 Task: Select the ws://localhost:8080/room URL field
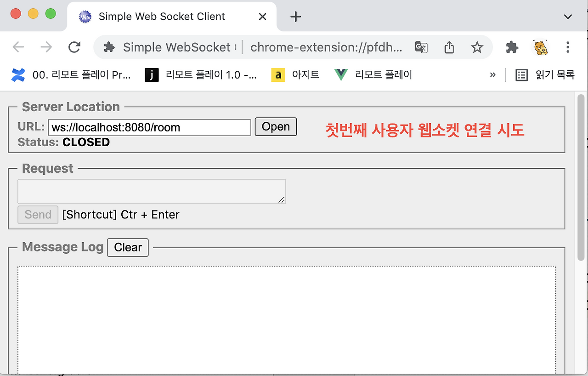[x=149, y=127]
